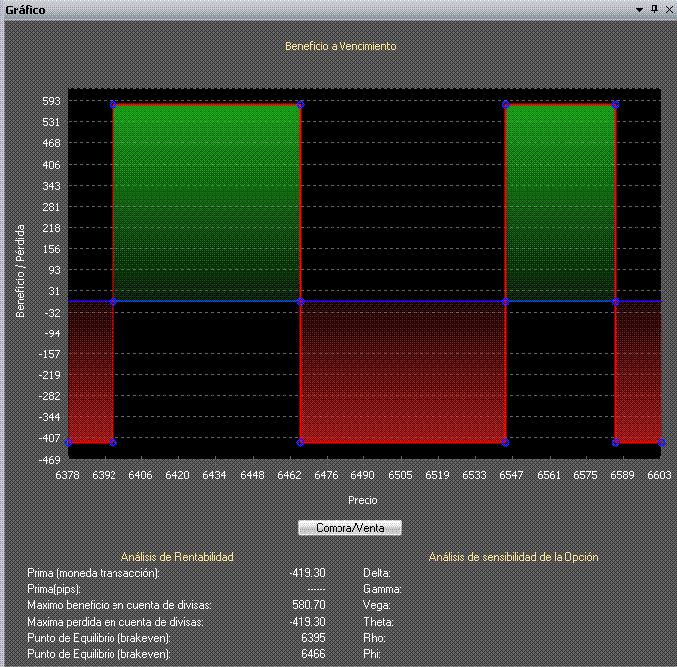Click the blue marker at bottom-right chart corner
The width and height of the screenshot is (677, 667).
point(661,442)
